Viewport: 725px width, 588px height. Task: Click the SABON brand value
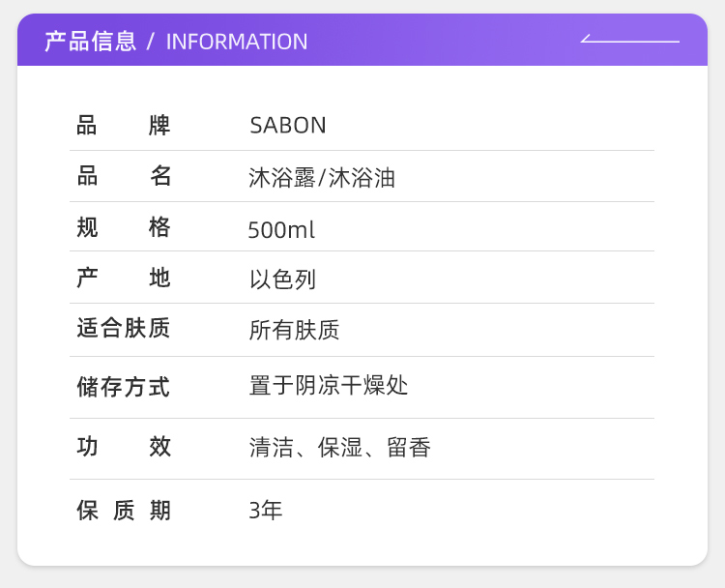288,126
